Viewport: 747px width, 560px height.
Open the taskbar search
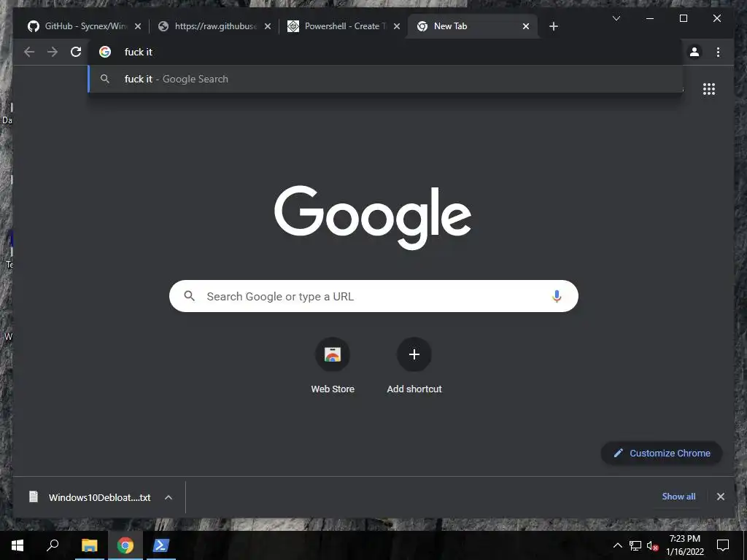click(x=53, y=545)
